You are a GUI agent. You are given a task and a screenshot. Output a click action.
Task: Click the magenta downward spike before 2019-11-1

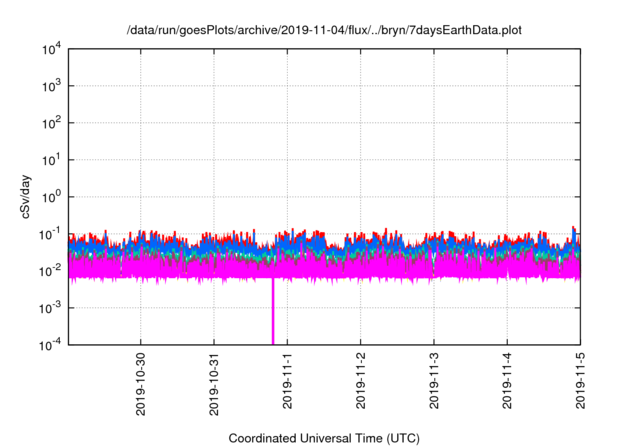[x=273, y=311]
